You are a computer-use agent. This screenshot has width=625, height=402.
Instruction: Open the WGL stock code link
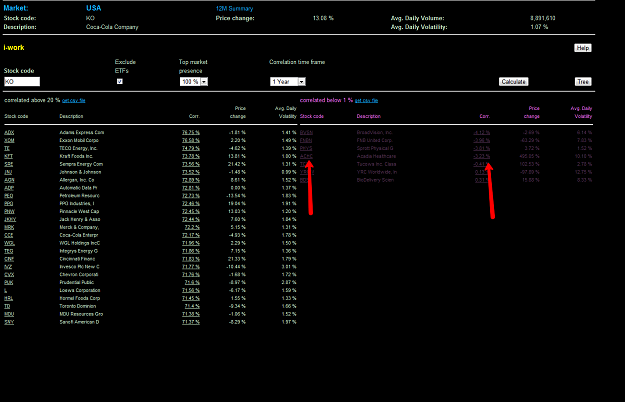pos(10,243)
